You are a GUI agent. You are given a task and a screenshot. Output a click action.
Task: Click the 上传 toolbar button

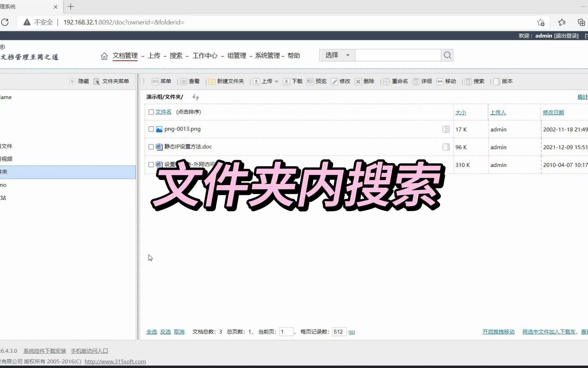[263, 81]
